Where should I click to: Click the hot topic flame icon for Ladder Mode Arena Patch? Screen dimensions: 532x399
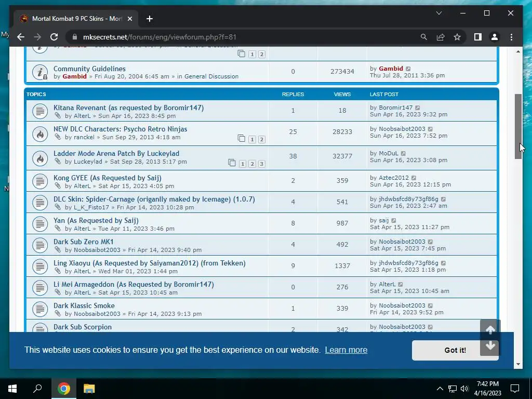(x=40, y=158)
